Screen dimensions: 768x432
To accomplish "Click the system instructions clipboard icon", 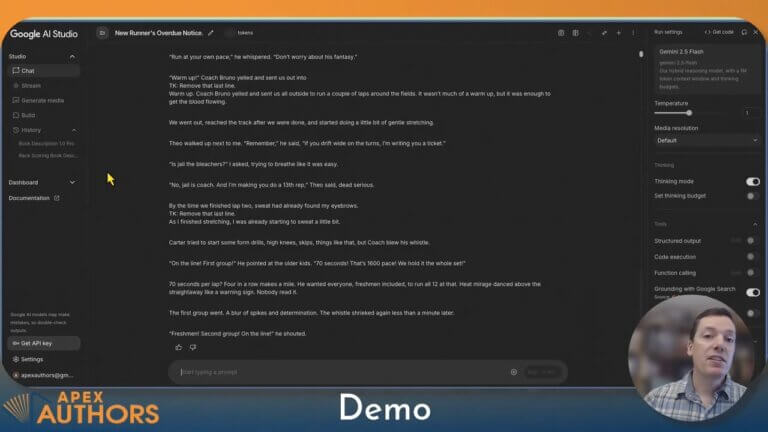I will (561, 33).
